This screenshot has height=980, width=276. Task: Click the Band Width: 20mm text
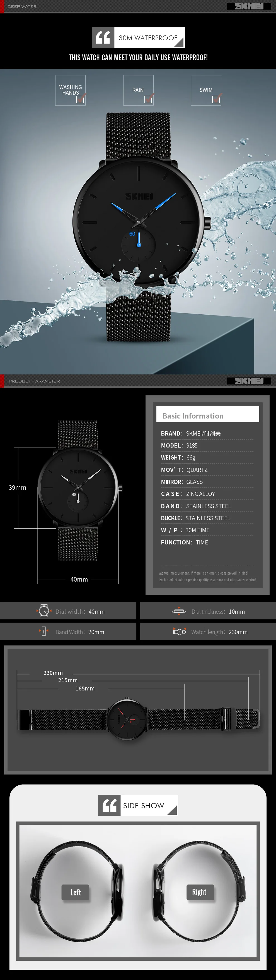(80, 632)
